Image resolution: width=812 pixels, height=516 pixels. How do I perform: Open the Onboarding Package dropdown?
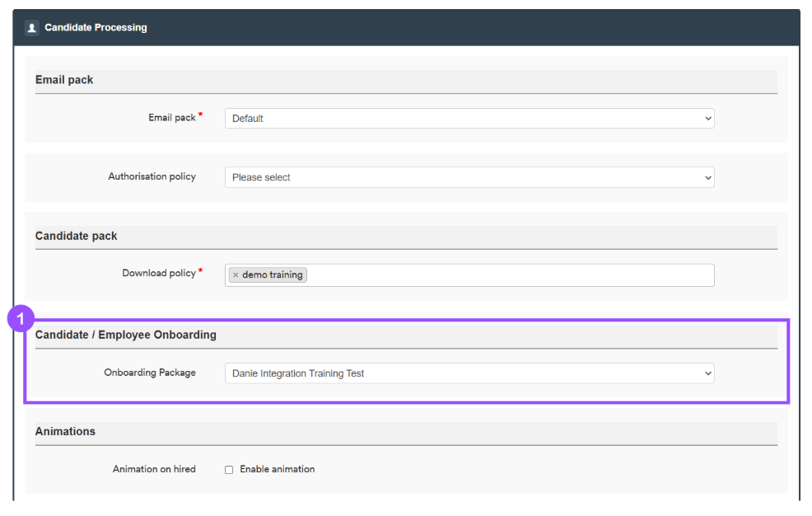click(469, 373)
